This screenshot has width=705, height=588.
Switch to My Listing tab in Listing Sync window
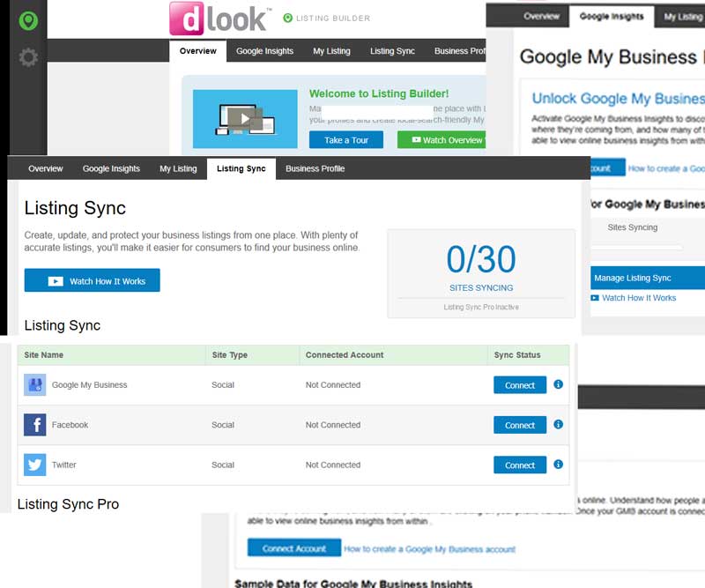(178, 168)
